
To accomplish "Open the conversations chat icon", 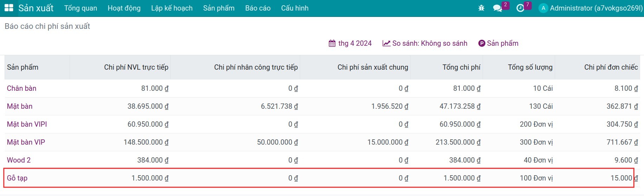I will (x=497, y=8).
